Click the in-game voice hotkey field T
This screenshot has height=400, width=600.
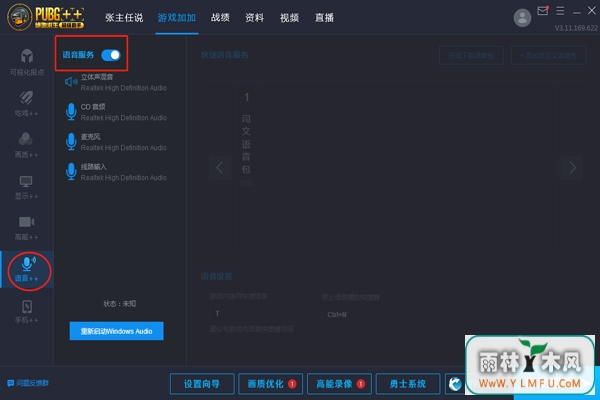(249, 313)
